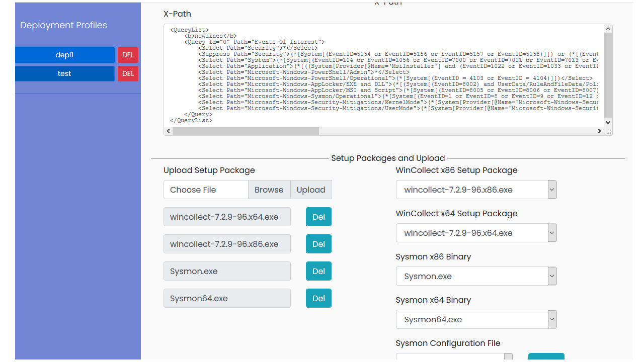Delete the Sysmon64.exe upload
The image size is (644, 362).
coord(318,298)
